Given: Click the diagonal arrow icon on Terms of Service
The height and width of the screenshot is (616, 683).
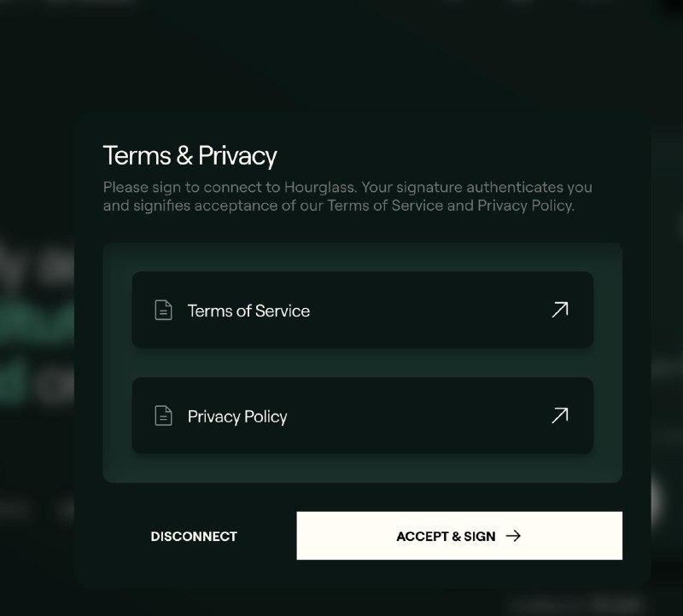Looking at the screenshot, I should pyautogui.click(x=559, y=310).
